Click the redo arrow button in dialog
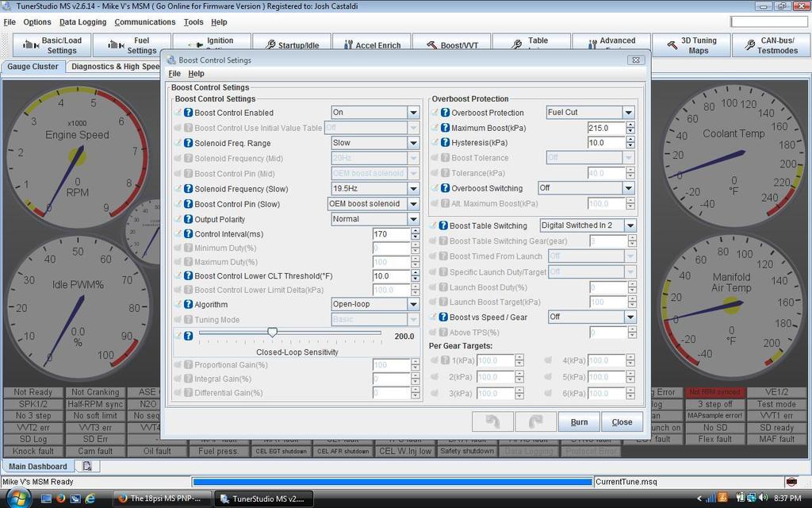The height and width of the screenshot is (508, 812). tap(535, 421)
